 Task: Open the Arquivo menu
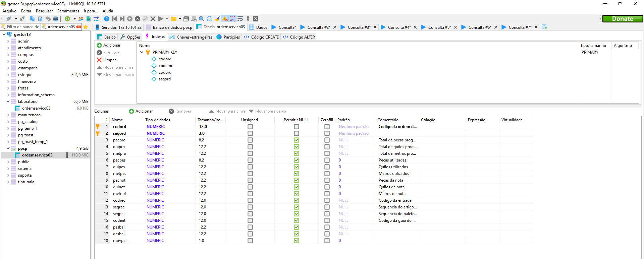(9, 11)
